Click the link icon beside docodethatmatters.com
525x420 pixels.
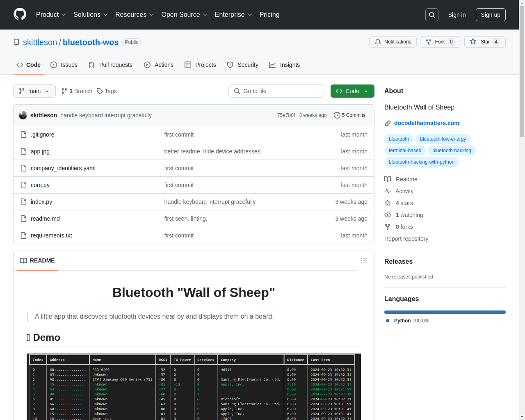click(x=388, y=123)
